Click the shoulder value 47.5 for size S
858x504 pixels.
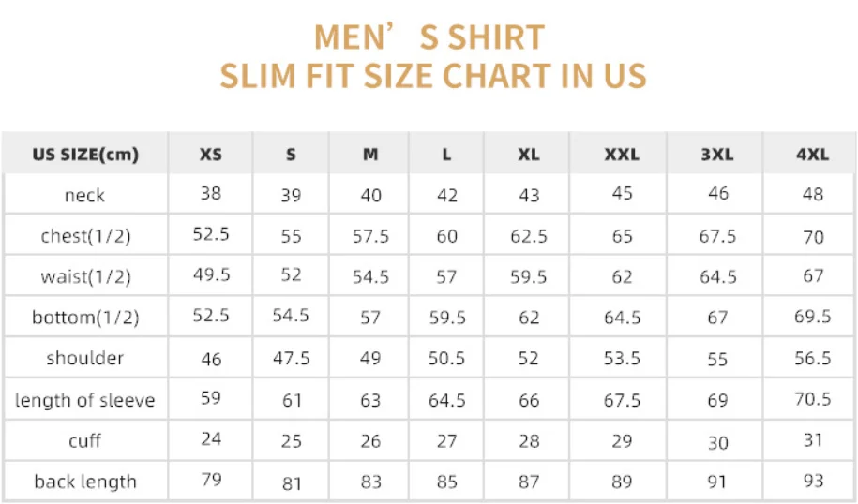[291, 358]
